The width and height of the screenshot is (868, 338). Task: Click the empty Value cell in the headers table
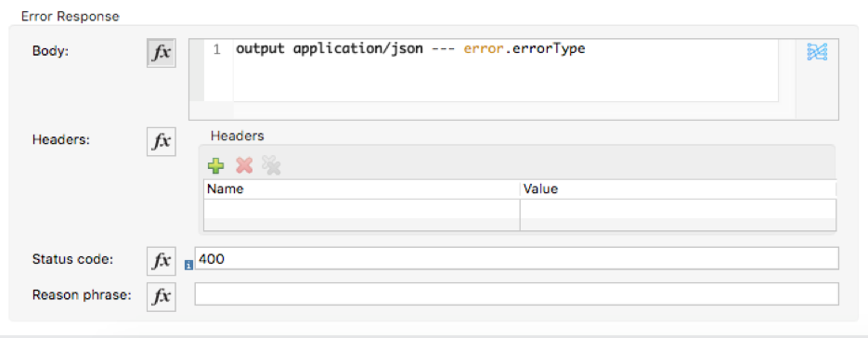678,208
